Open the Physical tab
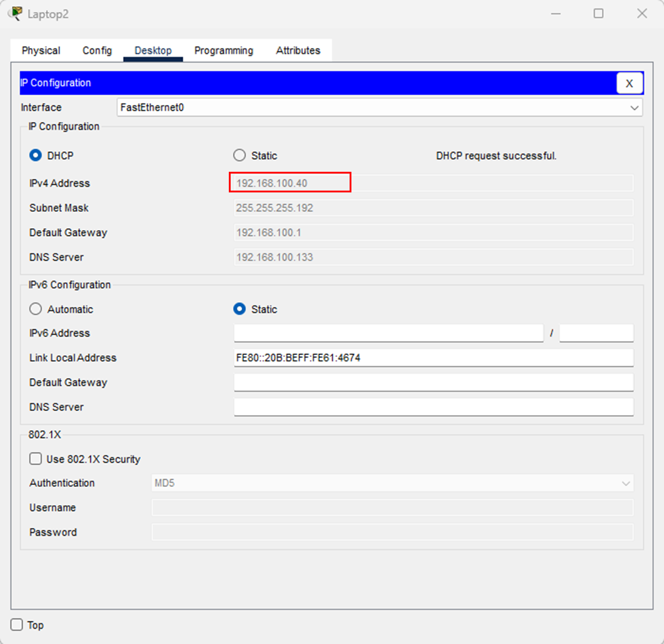 [x=41, y=50]
